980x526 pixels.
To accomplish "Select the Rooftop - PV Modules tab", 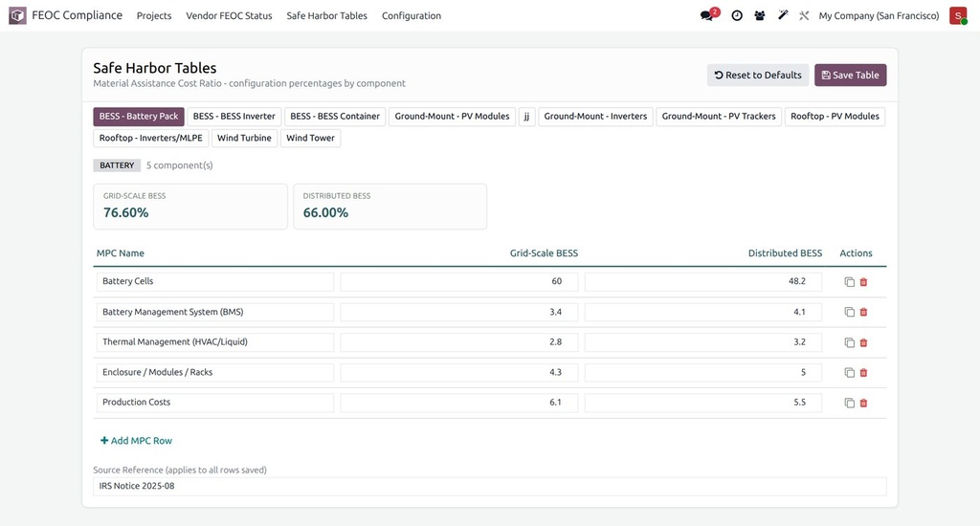I will [835, 116].
